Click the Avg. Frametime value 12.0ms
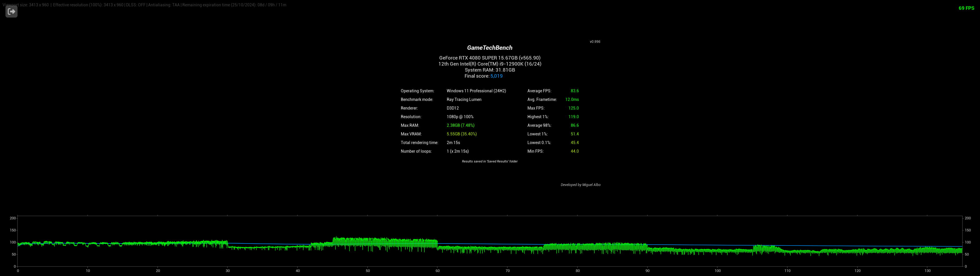The image size is (980, 276). (572, 99)
